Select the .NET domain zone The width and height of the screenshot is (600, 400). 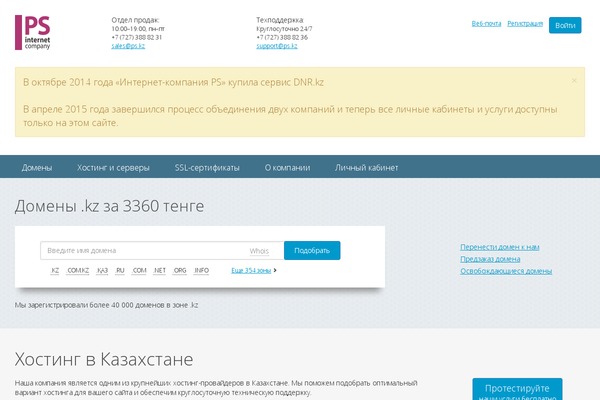(x=159, y=271)
